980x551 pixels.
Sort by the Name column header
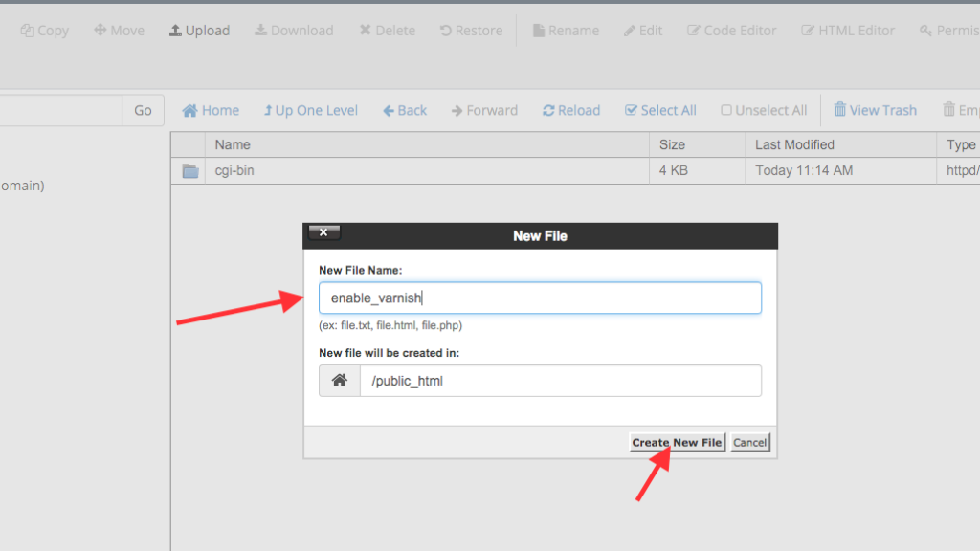click(427, 145)
